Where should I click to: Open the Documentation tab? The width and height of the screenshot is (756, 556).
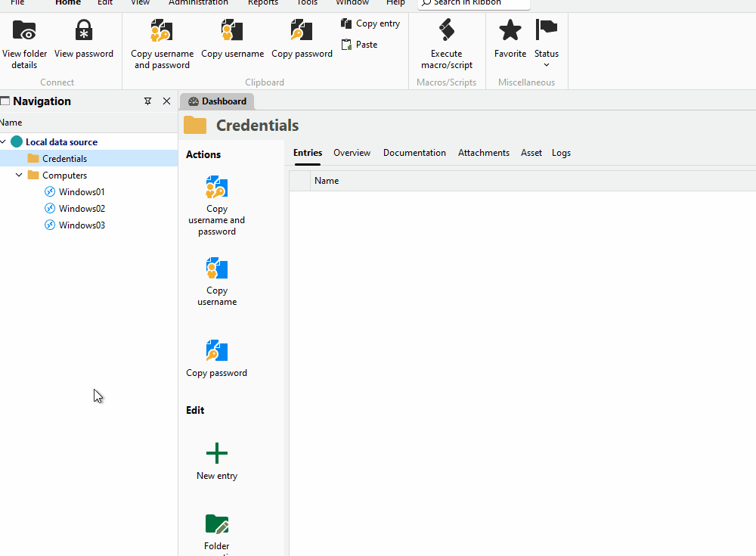pyautogui.click(x=414, y=153)
